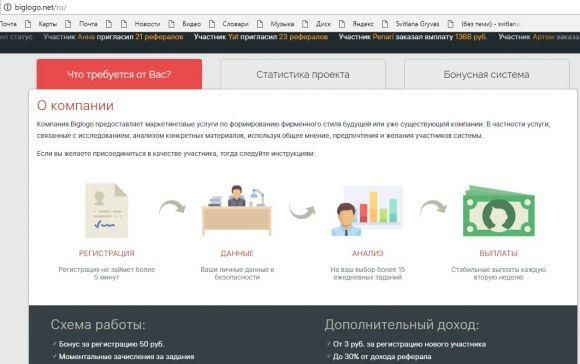Screen dimensions: 580x364
Task: Open the Svitlana Gryvas bookmark
Action: coord(417,24)
